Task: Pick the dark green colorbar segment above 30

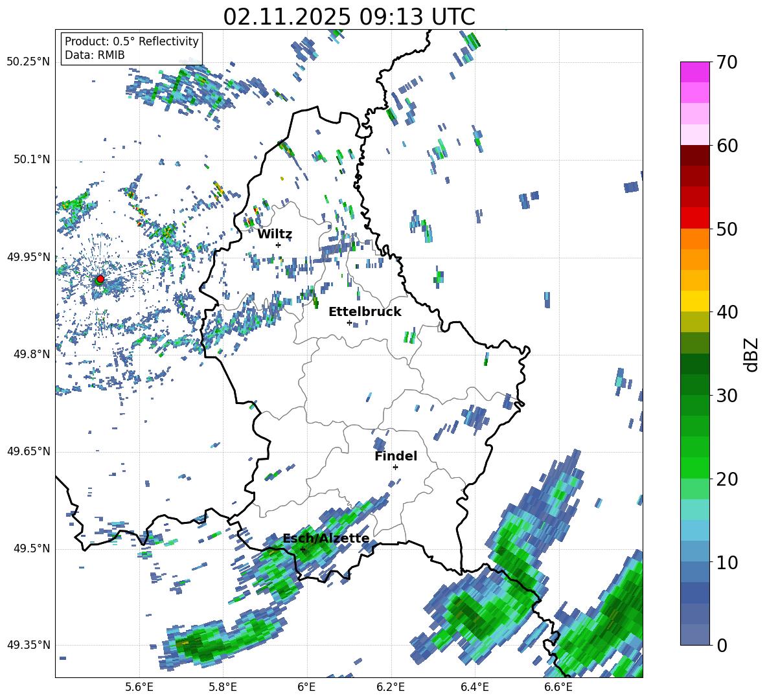Action: tap(694, 385)
